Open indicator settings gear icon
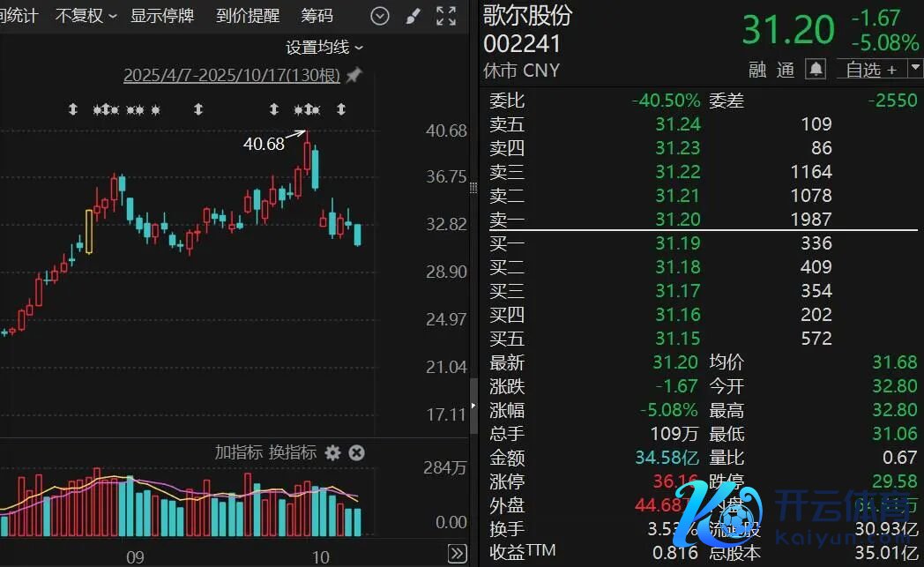 332,452
